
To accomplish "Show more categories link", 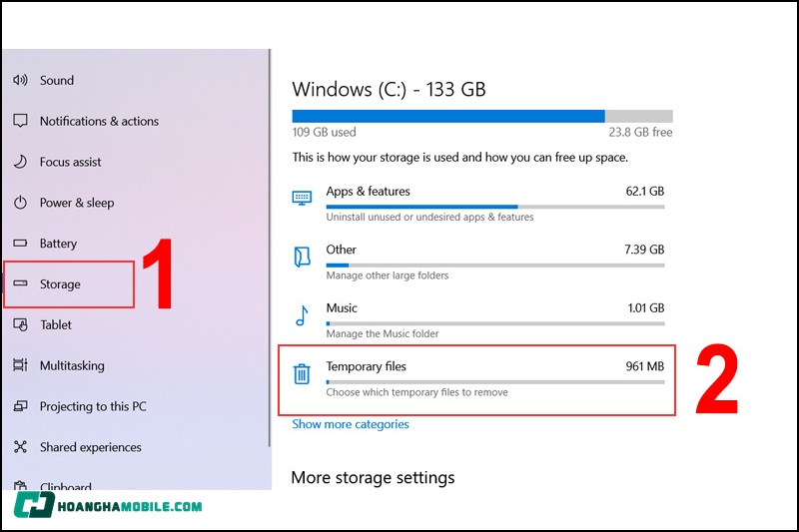I will (351, 424).
